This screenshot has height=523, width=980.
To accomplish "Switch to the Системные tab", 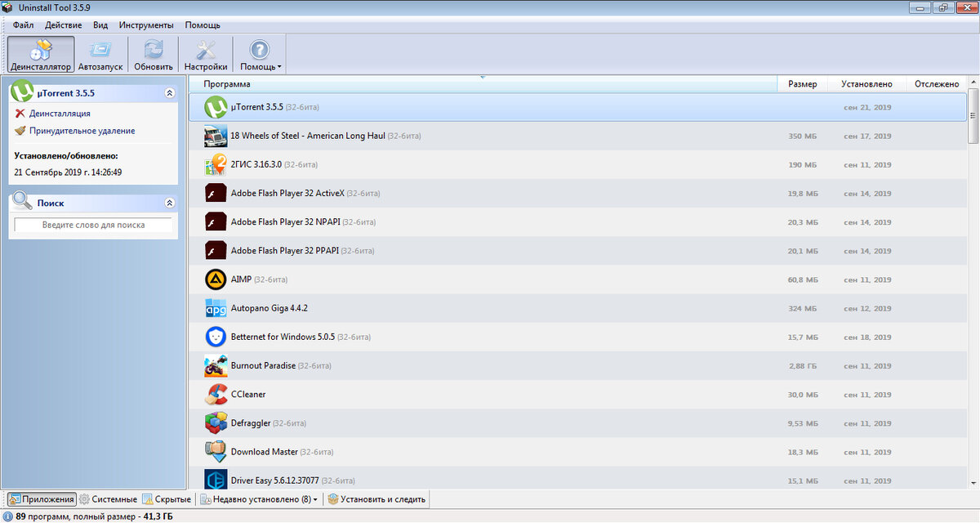I will 109,499.
